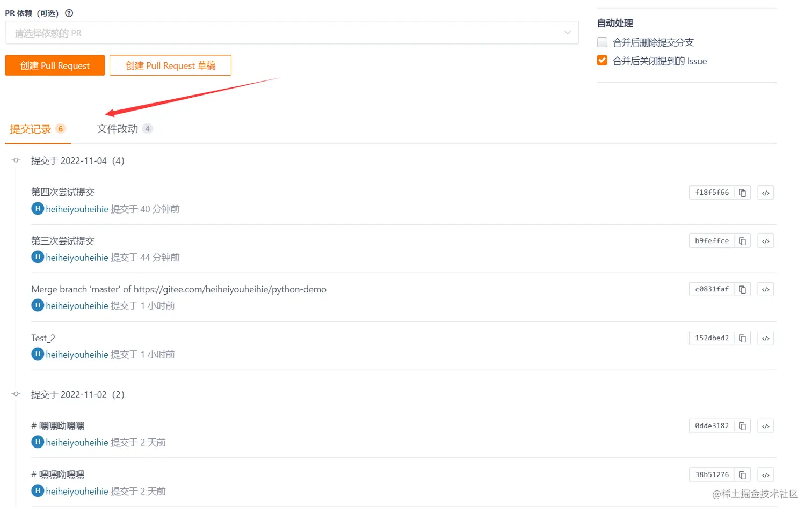Copy commit hash b9feffce

tap(742, 241)
